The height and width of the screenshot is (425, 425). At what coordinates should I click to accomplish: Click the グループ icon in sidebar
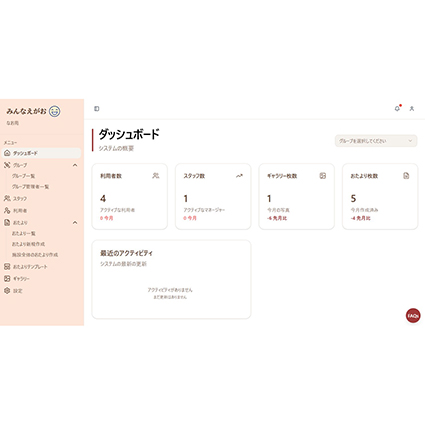tap(7, 165)
